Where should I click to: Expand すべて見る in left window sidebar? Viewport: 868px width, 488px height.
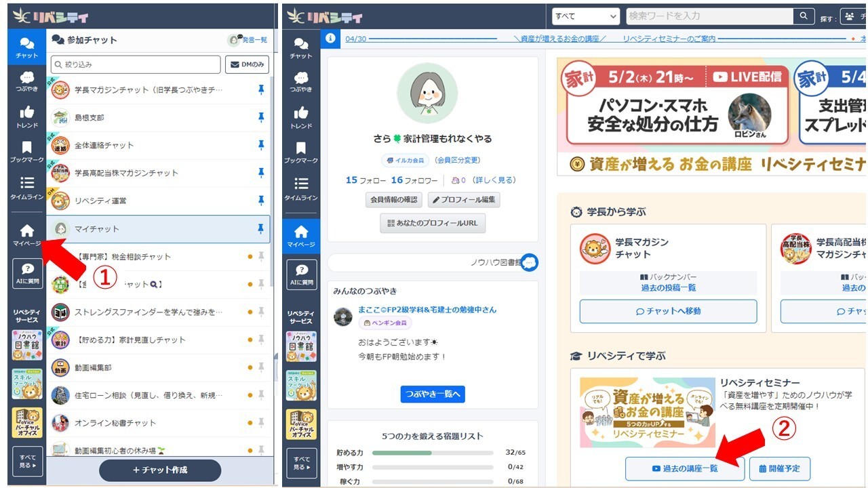(x=27, y=463)
